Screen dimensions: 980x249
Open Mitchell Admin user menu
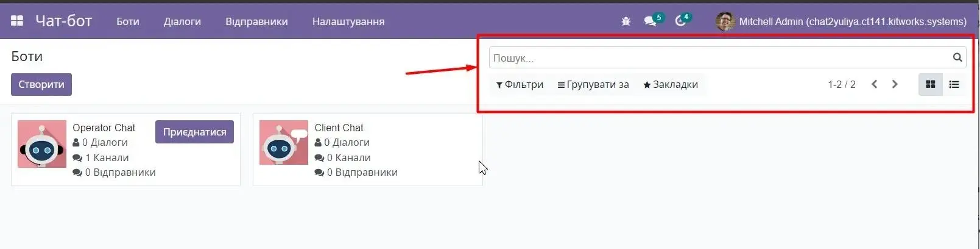tap(841, 21)
